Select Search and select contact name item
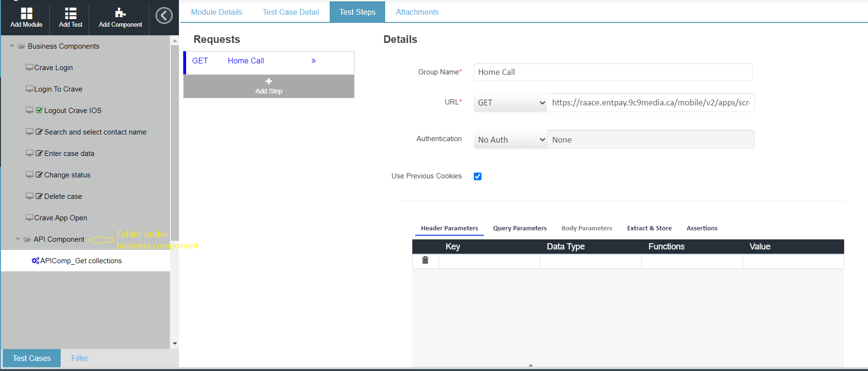868x371 pixels. [x=95, y=132]
